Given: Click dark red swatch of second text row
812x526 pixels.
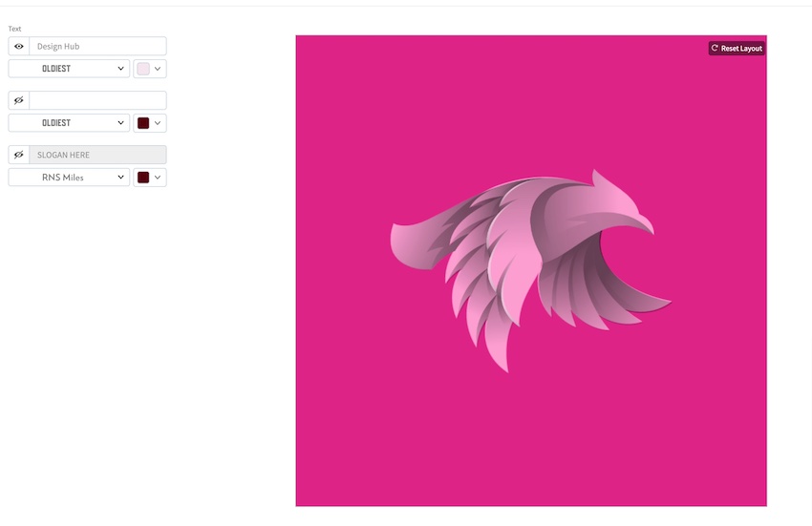Looking at the screenshot, I should [143, 123].
